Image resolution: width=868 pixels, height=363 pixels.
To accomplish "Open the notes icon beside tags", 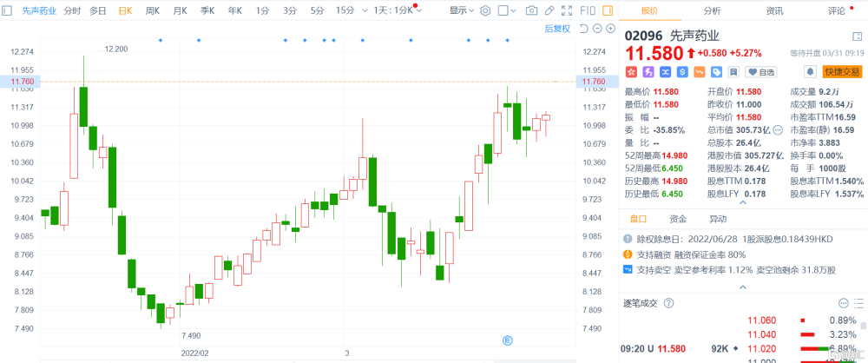I will [733, 72].
